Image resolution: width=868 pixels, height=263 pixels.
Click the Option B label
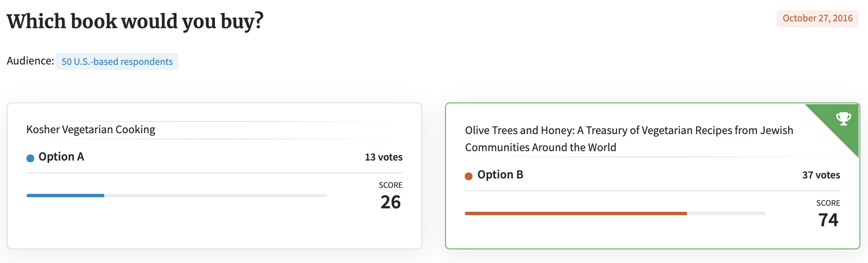pyautogui.click(x=500, y=175)
